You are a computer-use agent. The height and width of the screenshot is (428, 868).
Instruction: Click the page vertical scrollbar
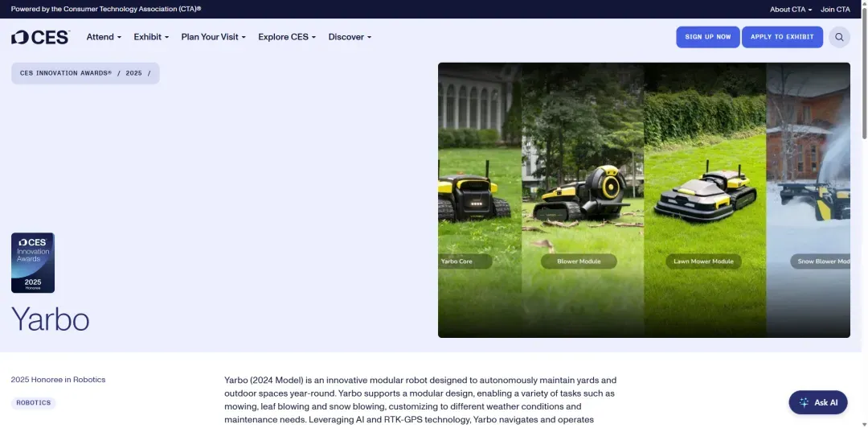point(864,214)
